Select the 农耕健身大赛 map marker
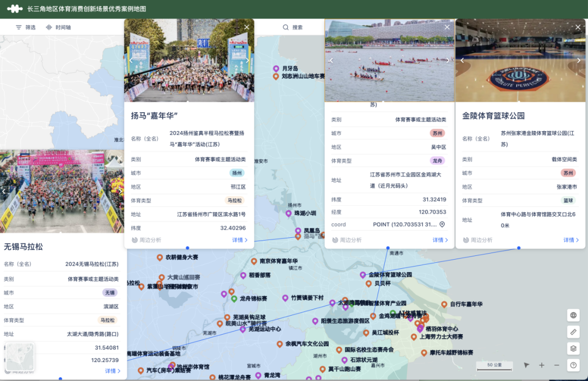The height and width of the screenshot is (381, 588). pos(160,257)
